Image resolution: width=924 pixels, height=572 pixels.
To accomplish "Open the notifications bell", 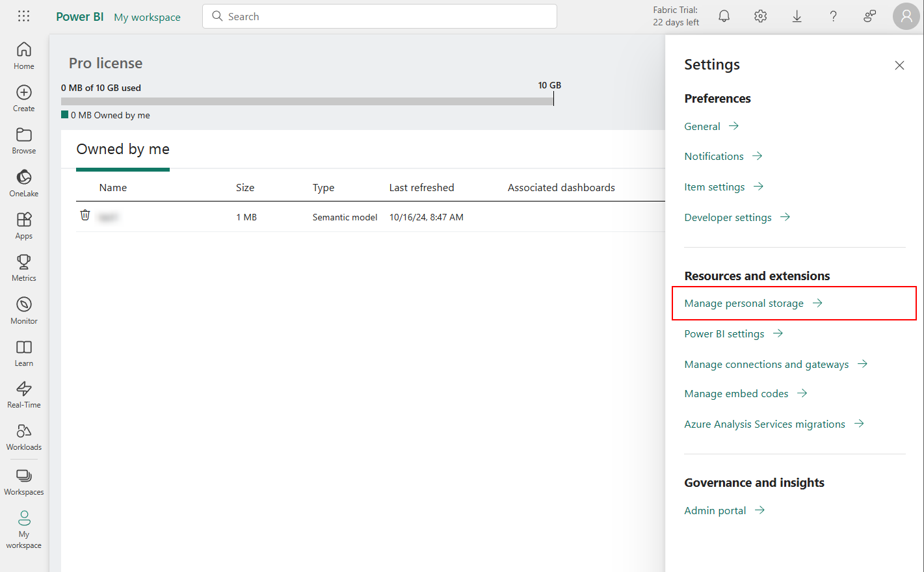I will [x=724, y=16].
